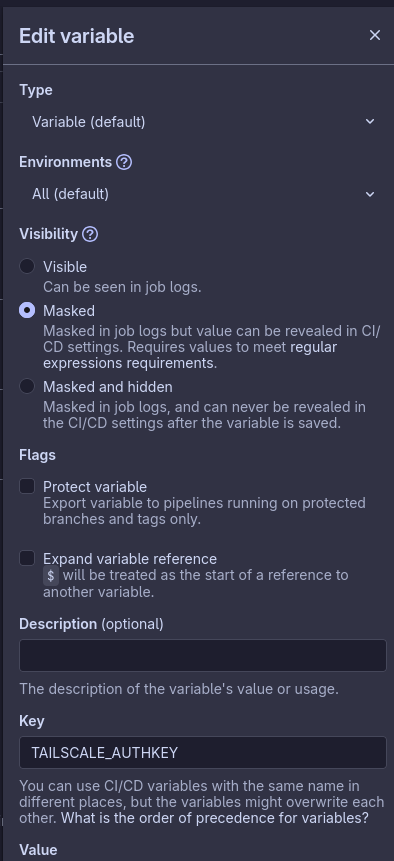Open the Environments help icon
The image size is (394, 861).
[124, 162]
